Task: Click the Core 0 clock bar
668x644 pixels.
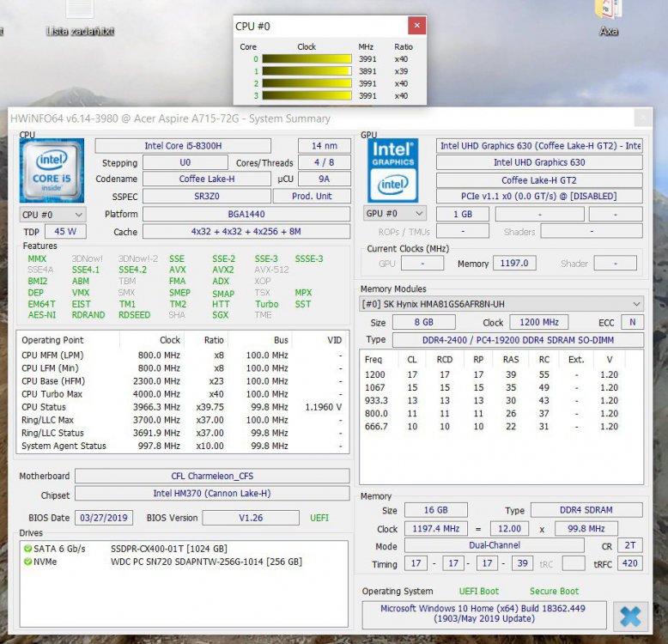Action: (x=307, y=59)
